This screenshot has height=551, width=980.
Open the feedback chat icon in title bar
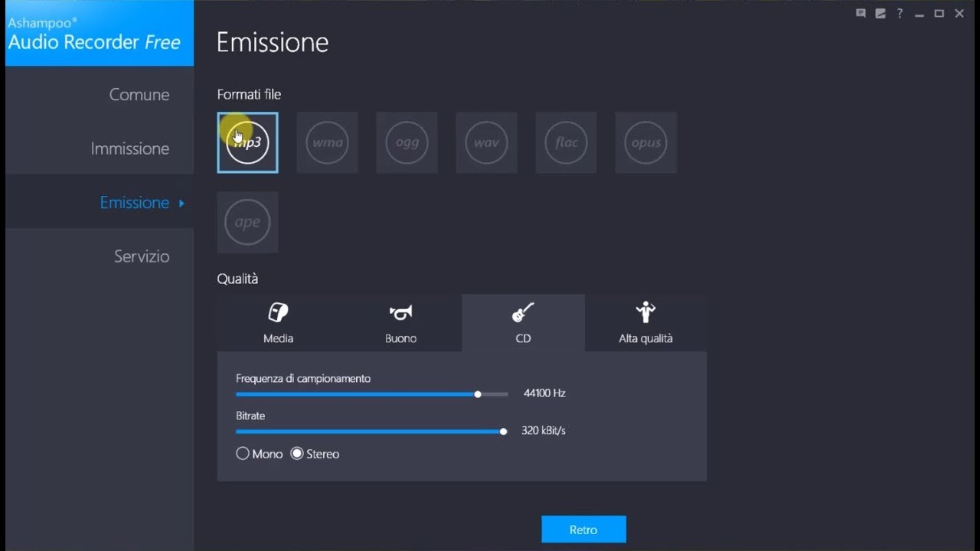coord(861,13)
